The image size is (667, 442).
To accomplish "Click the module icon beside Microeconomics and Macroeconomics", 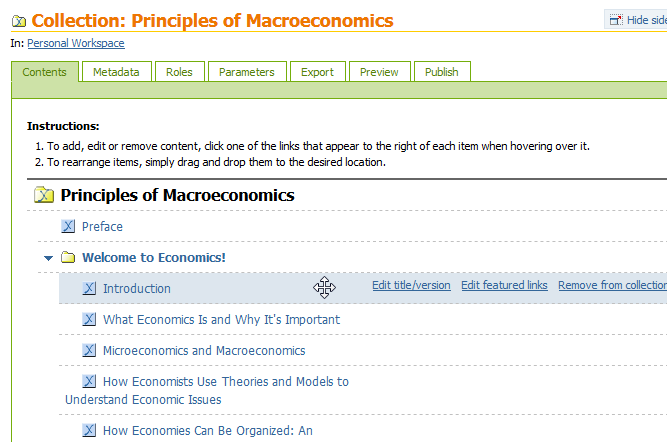I will click(89, 350).
